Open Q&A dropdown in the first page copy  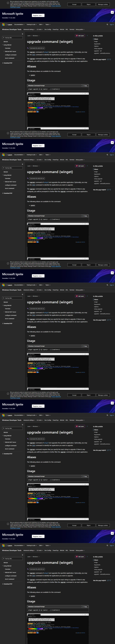click(x=41, y=25)
